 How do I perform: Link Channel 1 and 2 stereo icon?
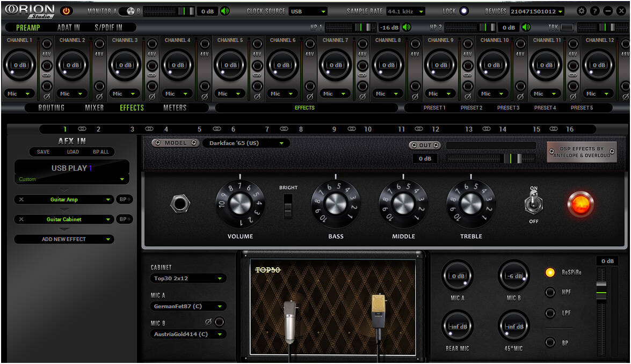(47, 76)
